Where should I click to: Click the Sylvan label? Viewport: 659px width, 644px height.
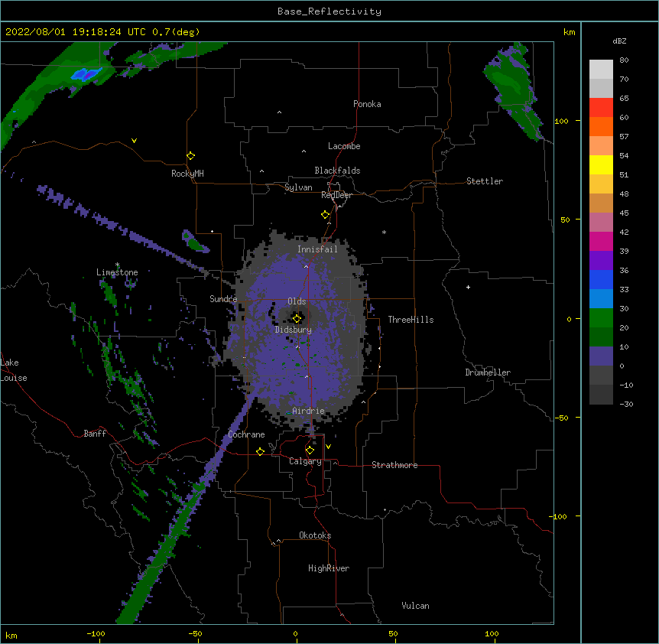point(298,187)
